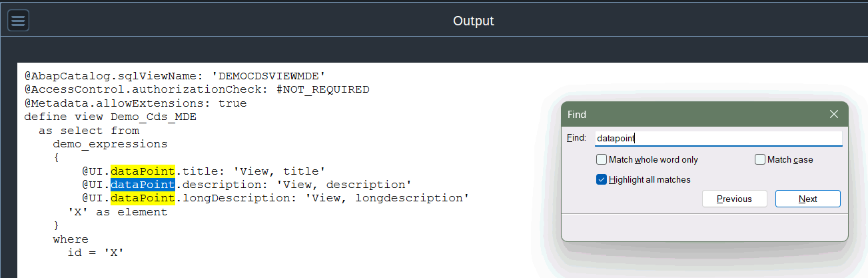Enable the Match whole word only checkbox

(x=602, y=160)
